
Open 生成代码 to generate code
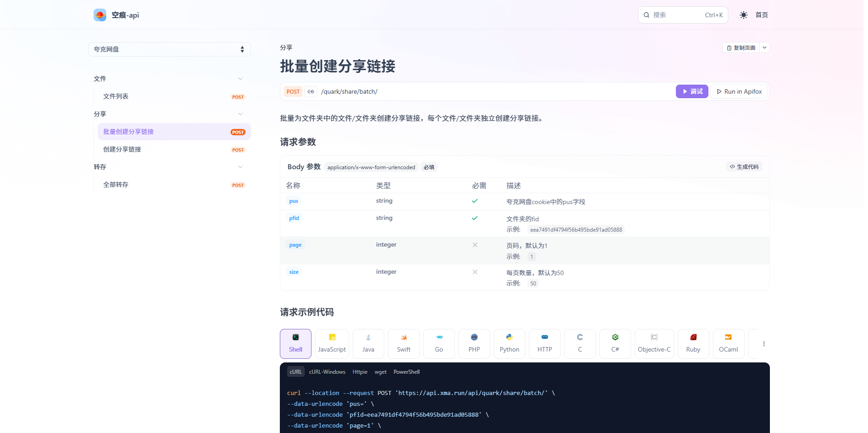point(744,167)
